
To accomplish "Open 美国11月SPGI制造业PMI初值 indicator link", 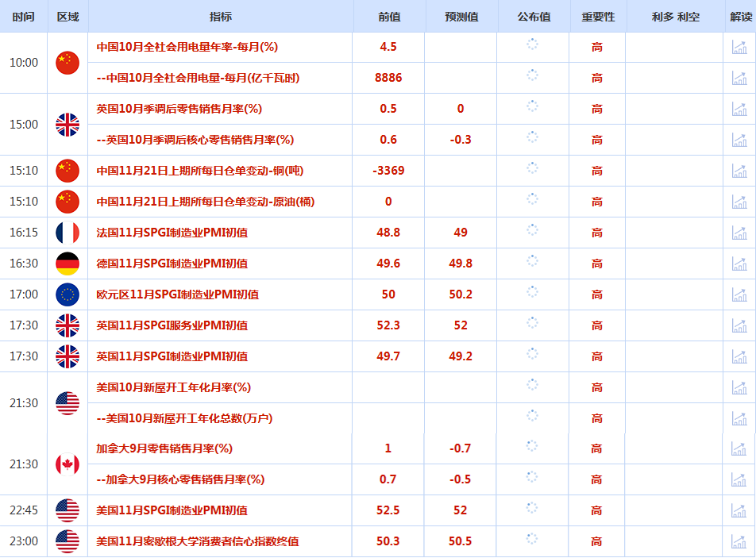I will click(172, 510).
